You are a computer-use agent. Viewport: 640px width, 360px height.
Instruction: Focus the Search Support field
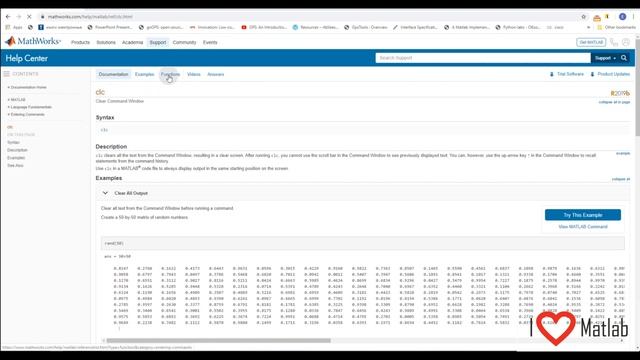[483, 58]
